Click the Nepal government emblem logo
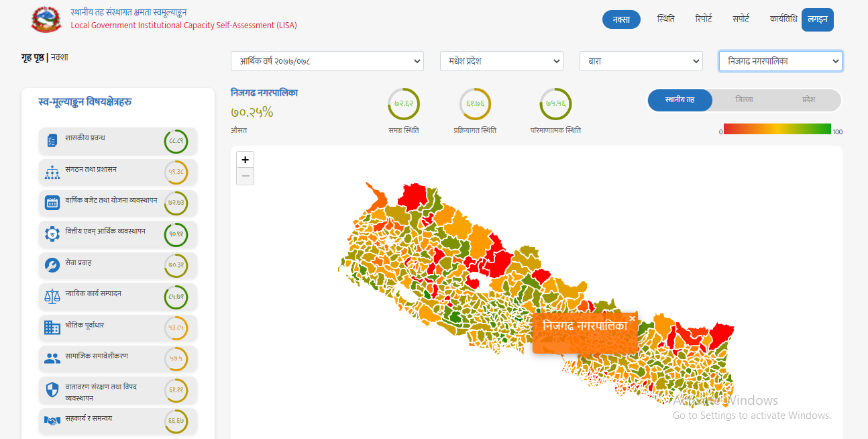Viewport: 868px width, 439px height. pos(46,19)
